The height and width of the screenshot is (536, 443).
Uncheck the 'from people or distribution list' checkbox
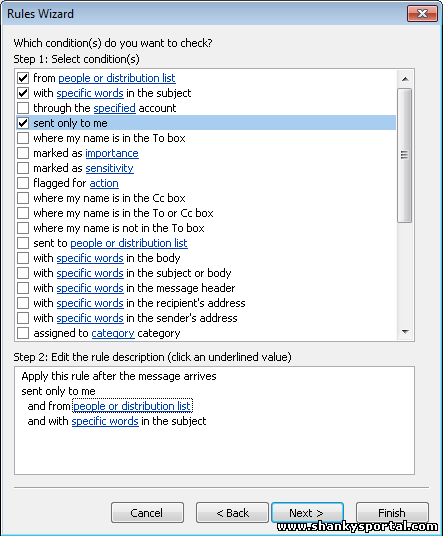click(23, 78)
